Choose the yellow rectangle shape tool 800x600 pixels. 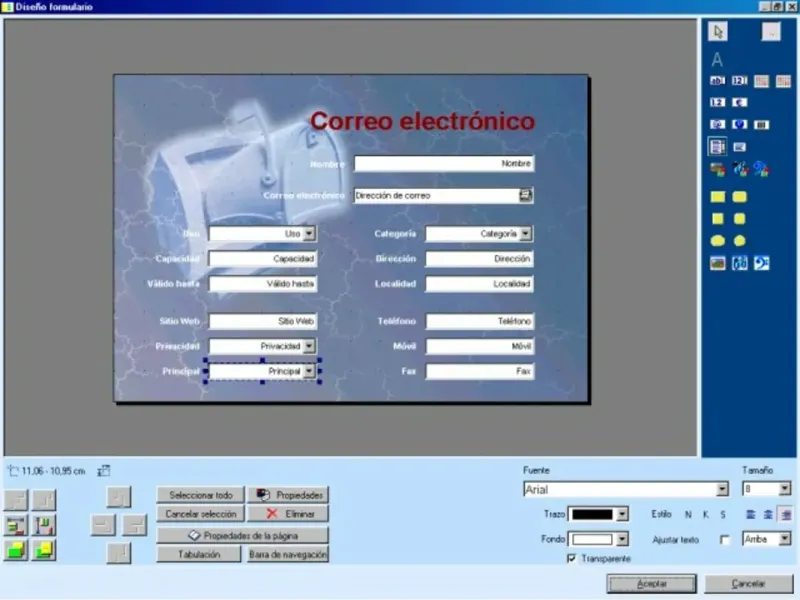718,197
